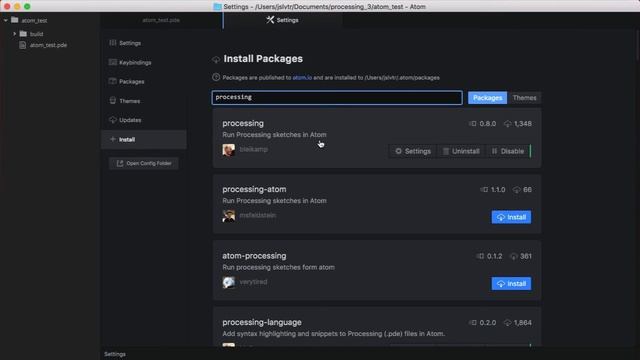Uninstall the processing package
Image resolution: width=640 pixels, height=360 pixels.
pos(461,151)
